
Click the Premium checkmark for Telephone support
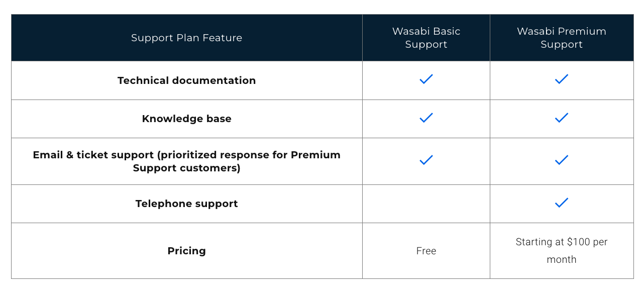[x=562, y=203]
